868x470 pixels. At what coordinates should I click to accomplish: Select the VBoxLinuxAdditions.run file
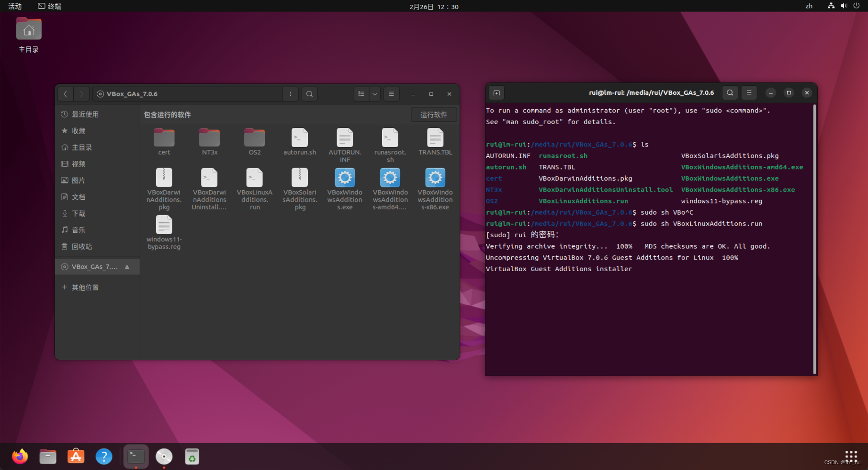click(254, 189)
